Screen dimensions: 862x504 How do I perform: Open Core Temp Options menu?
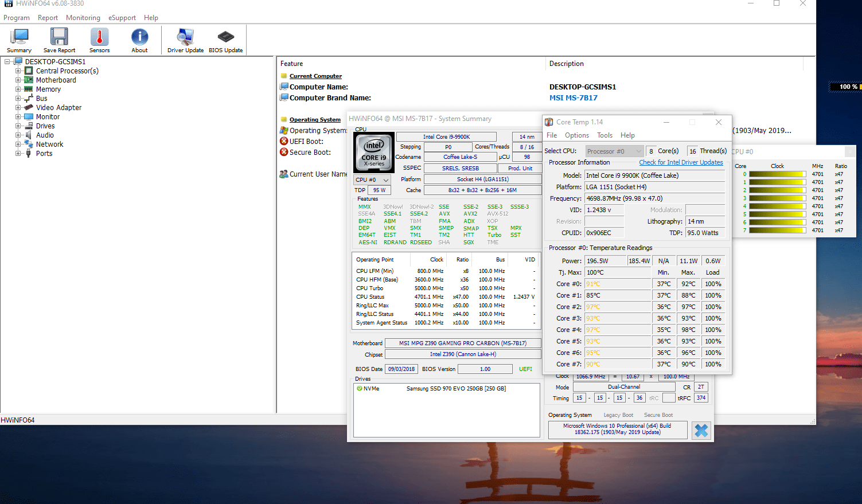click(x=576, y=135)
